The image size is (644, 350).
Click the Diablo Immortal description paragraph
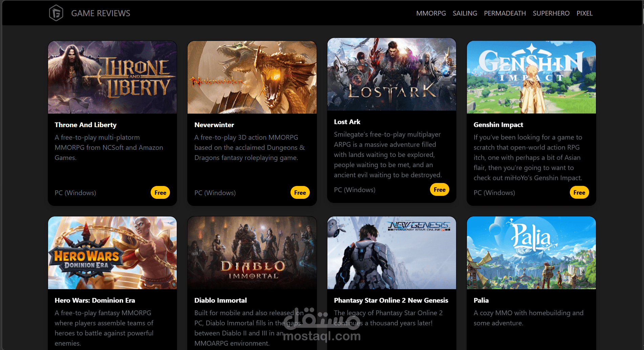[249, 328]
